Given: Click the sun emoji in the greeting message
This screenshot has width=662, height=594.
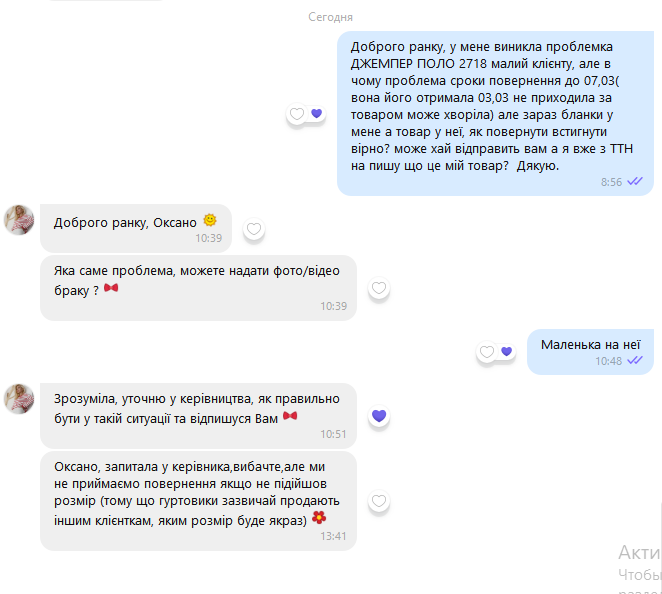Looking at the screenshot, I should point(210,220).
